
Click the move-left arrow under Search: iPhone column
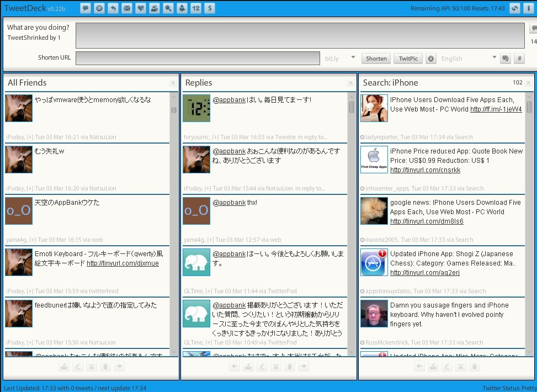[x=419, y=366]
